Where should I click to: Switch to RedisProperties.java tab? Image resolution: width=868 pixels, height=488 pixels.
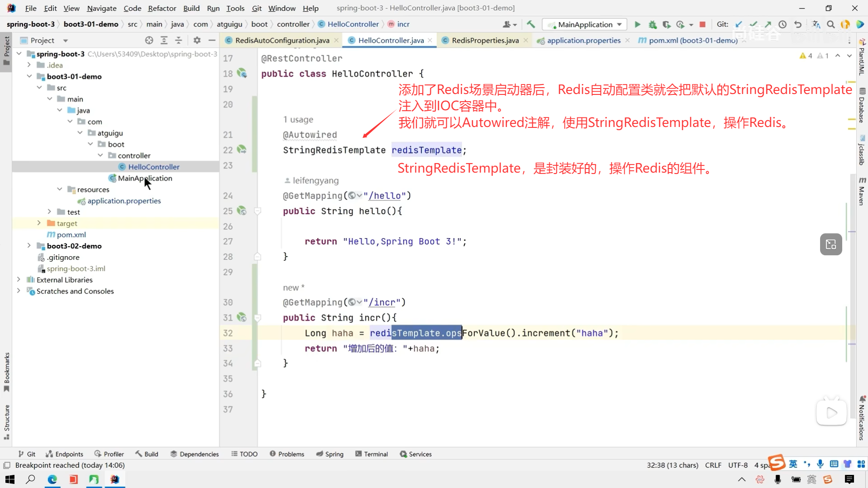(x=485, y=40)
